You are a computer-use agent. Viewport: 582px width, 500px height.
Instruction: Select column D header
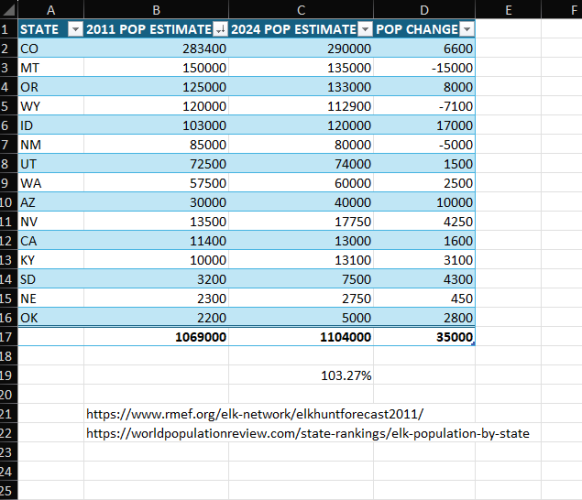point(424,10)
